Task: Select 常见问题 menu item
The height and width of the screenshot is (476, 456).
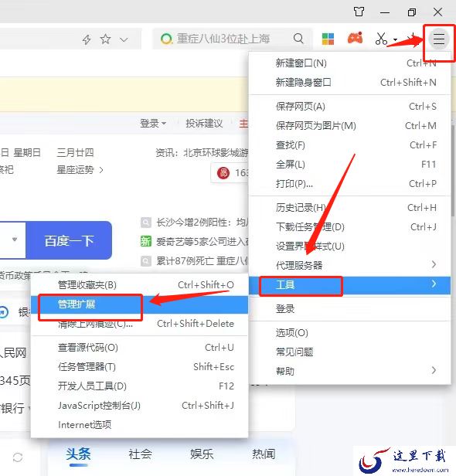Action: tap(350, 352)
